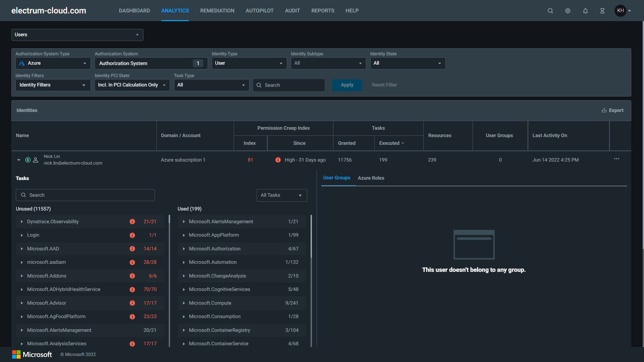Expand Microsoft.AlertsManagement in Used list
The image size is (644, 362).
click(x=184, y=222)
